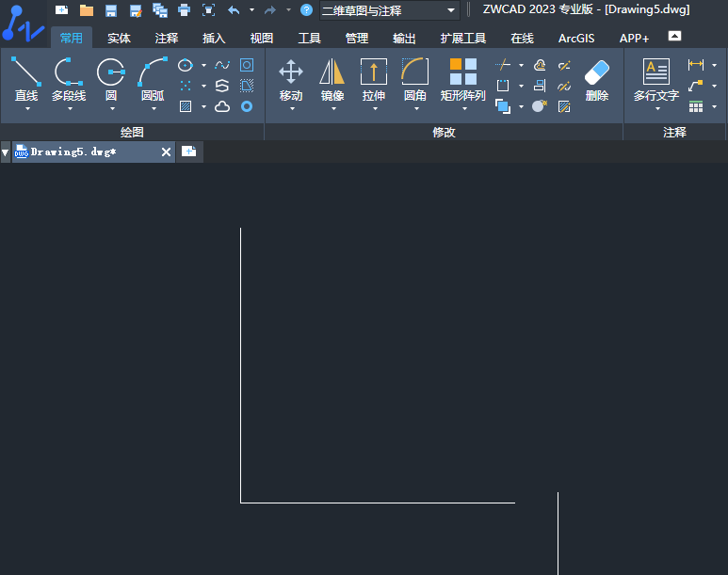Expand the Polyline (多段线) dropdown arrow
Screen dimensions: 728x575
[70, 109]
